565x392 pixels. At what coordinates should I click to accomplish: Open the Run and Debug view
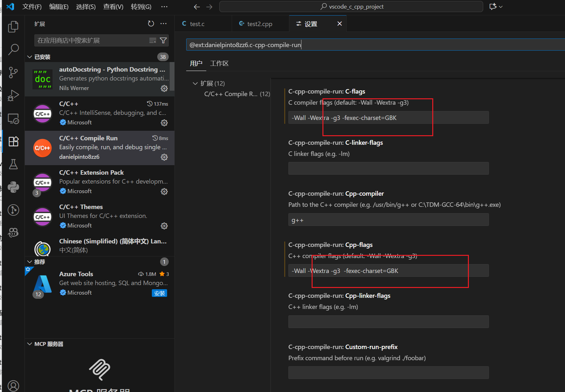[x=13, y=95]
